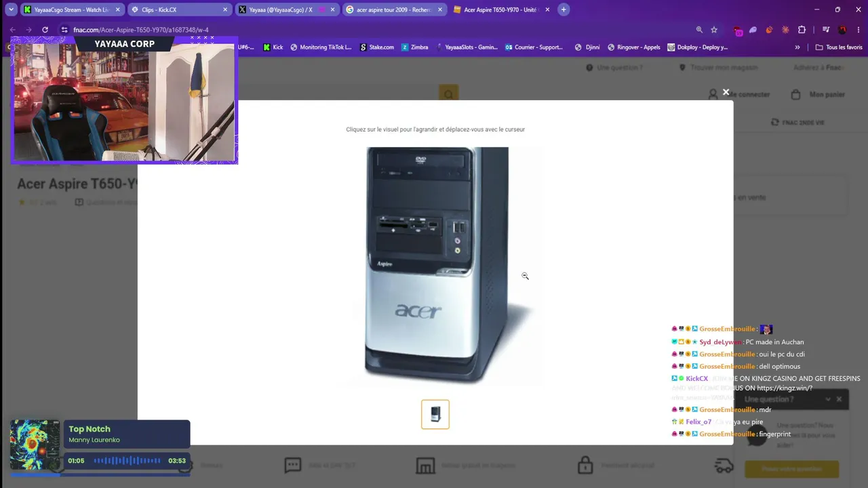Open the YayaaSlots bookmark
868x488 pixels.
[466, 47]
